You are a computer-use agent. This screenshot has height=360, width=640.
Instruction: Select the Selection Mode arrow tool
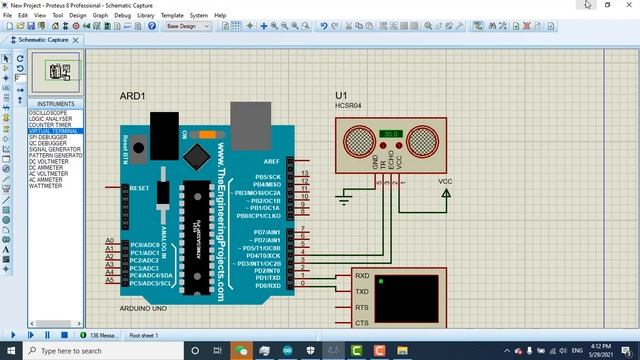(6, 59)
